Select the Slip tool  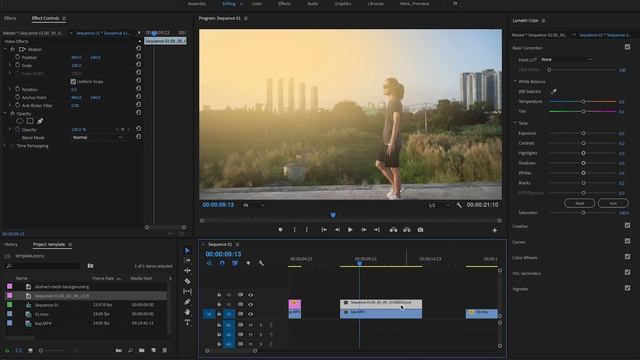[x=187, y=291]
